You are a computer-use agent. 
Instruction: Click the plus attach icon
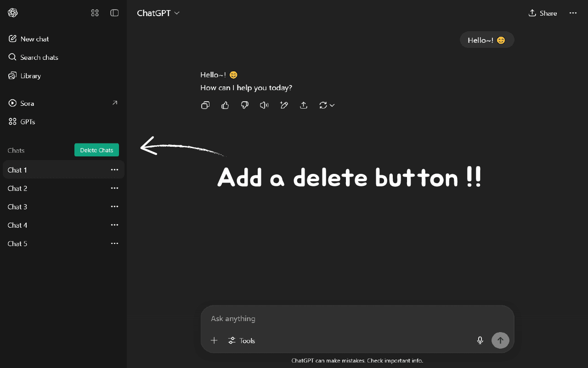(214, 340)
